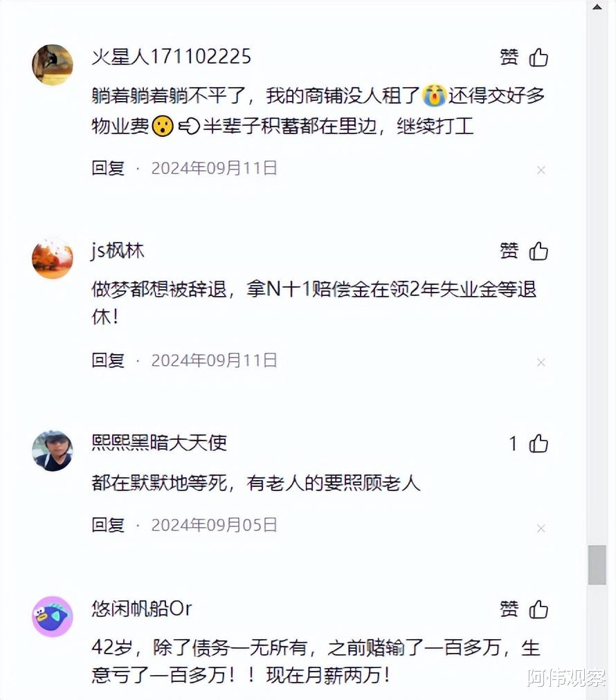Click the vertical scrollbar thumb
Viewport: 616px width, 700px height.
pyautogui.click(x=597, y=564)
